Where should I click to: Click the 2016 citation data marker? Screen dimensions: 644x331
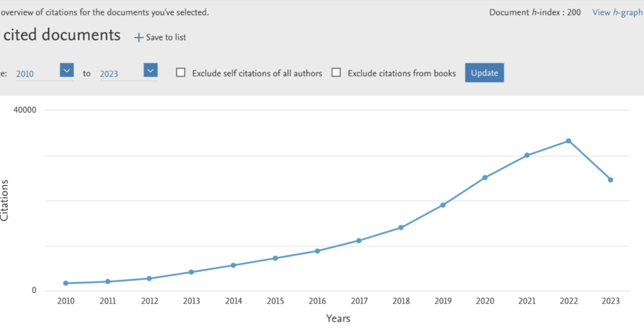coord(317,251)
